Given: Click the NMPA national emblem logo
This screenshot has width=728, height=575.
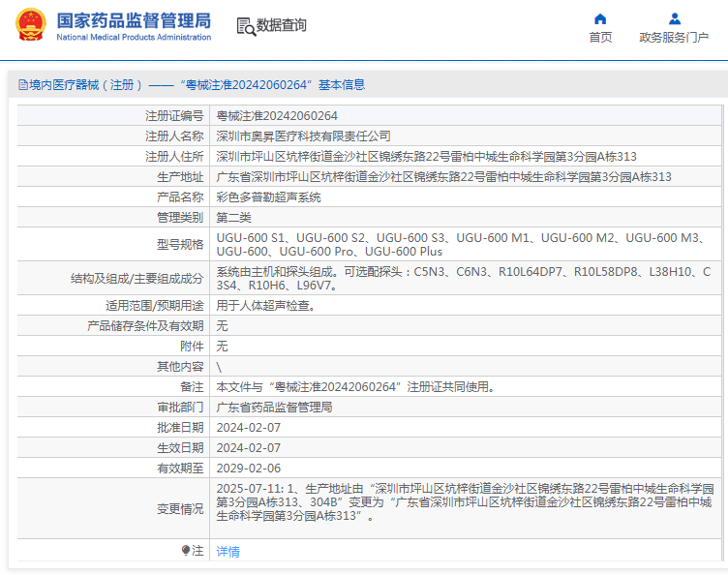Looking at the screenshot, I should click(x=29, y=25).
